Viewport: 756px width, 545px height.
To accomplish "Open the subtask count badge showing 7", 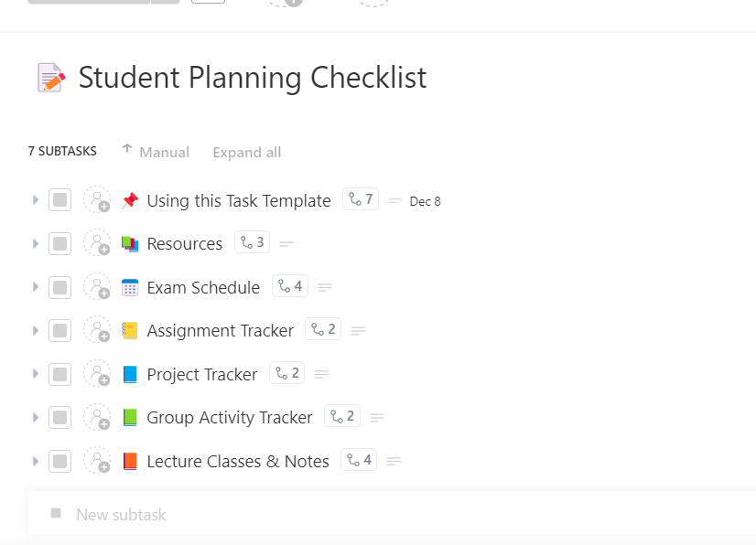I will point(360,198).
